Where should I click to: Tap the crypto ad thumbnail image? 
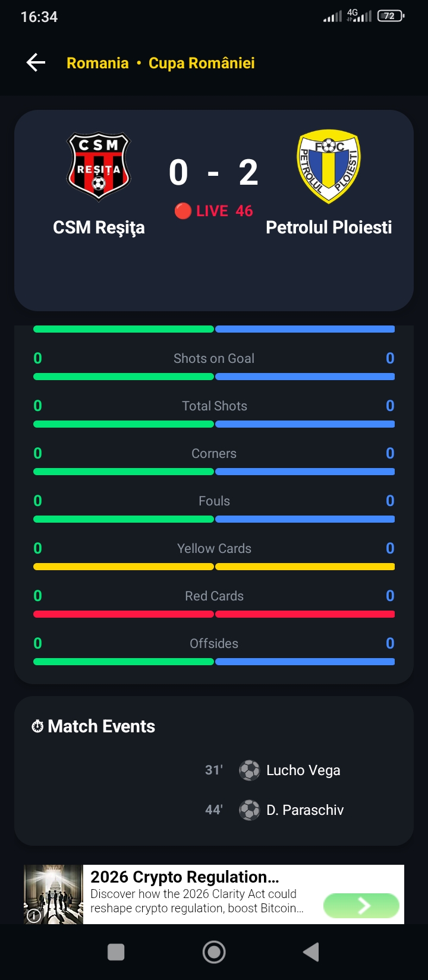53,894
